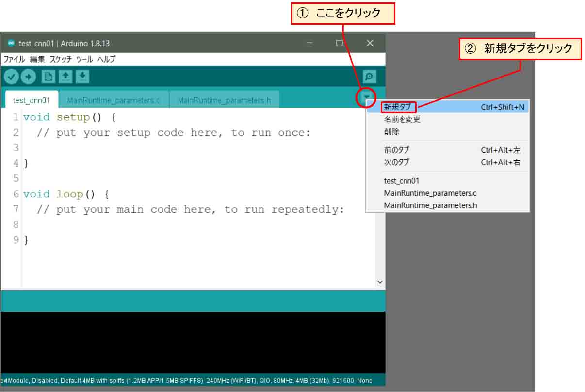
Task: Open the 編集 menu
Action: 37,59
